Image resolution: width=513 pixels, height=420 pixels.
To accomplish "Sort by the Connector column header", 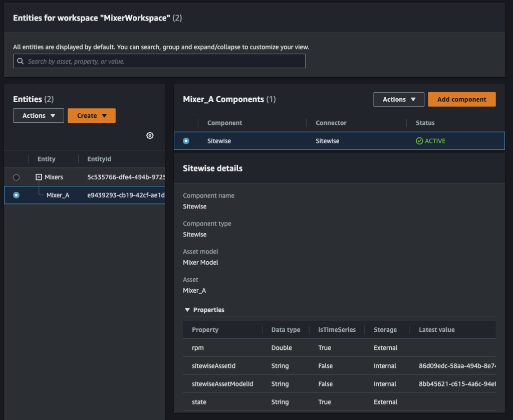I will point(331,123).
